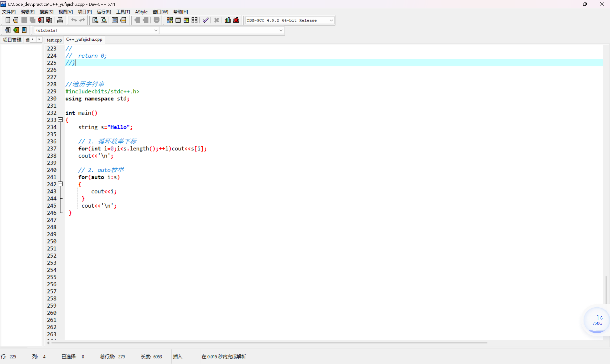
Task: Click the right arrow to scroll side tabs
Action: pos(39,39)
